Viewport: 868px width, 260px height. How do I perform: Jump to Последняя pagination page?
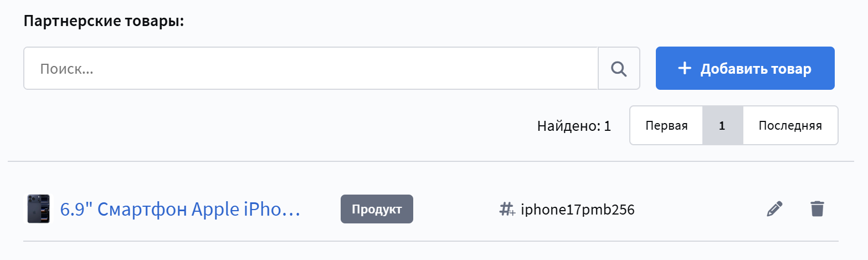point(790,125)
